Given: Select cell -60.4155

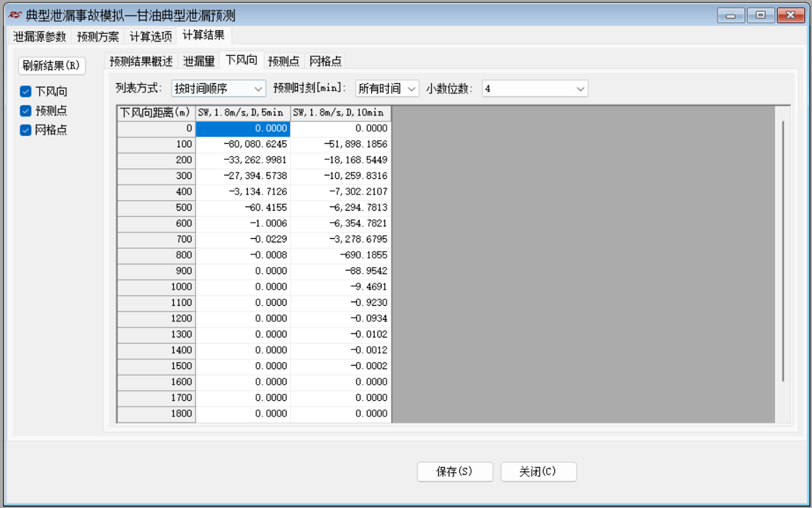Looking at the screenshot, I should [243, 208].
